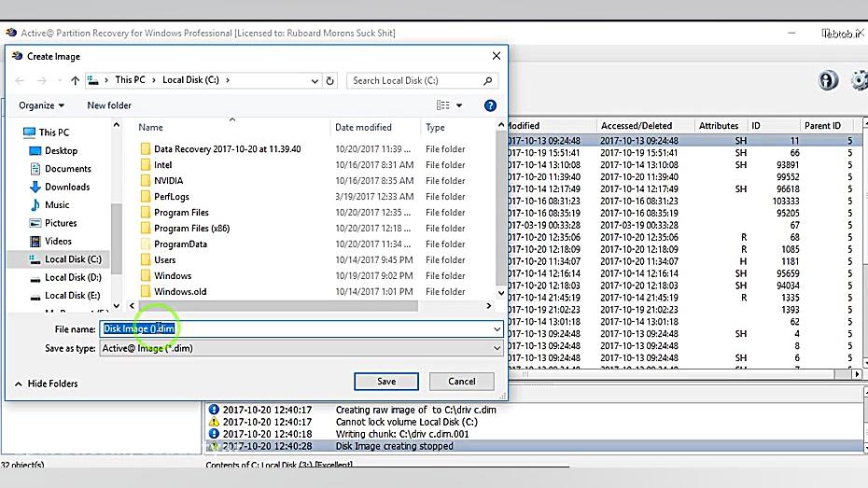Select the PerfLogs folder

[171, 197]
